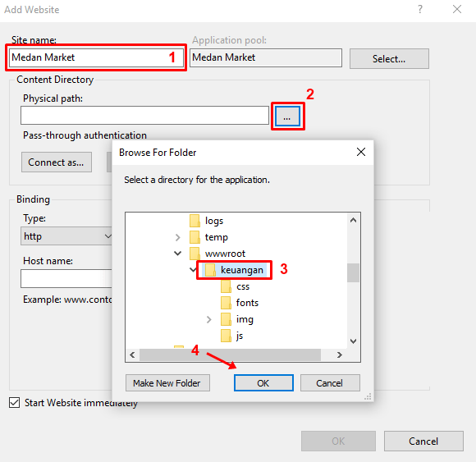The width and height of the screenshot is (476, 462).
Task: Select the img folder
Action: pos(245,319)
